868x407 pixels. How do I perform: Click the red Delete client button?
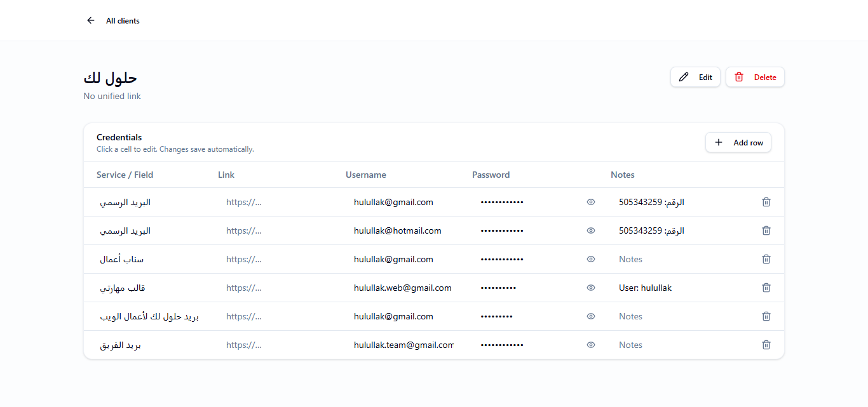pyautogui.click(x=755, y=77)
